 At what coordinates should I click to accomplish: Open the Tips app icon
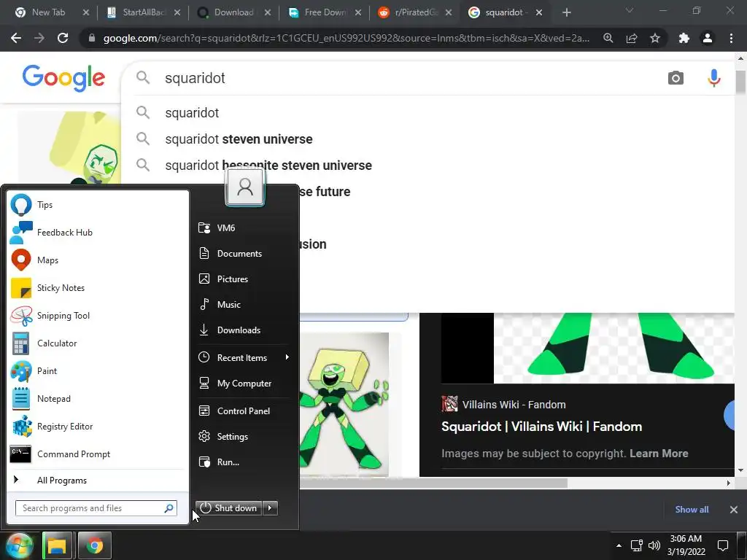pos(21,205)
